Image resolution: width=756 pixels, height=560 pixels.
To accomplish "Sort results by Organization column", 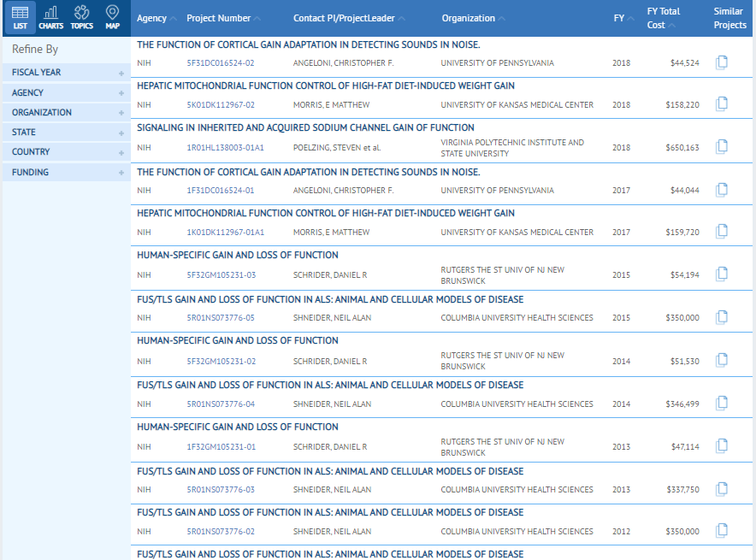I will (473, 18).
